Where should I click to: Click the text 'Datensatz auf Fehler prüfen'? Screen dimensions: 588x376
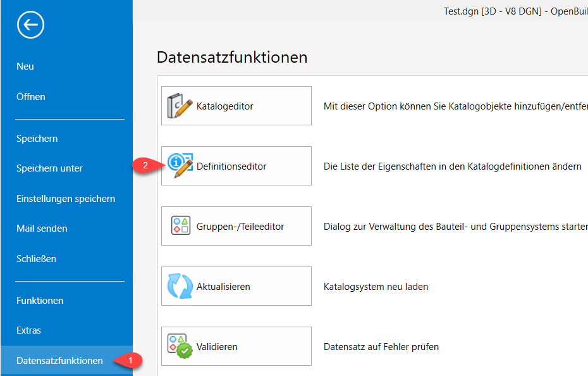tap(381, 347)
